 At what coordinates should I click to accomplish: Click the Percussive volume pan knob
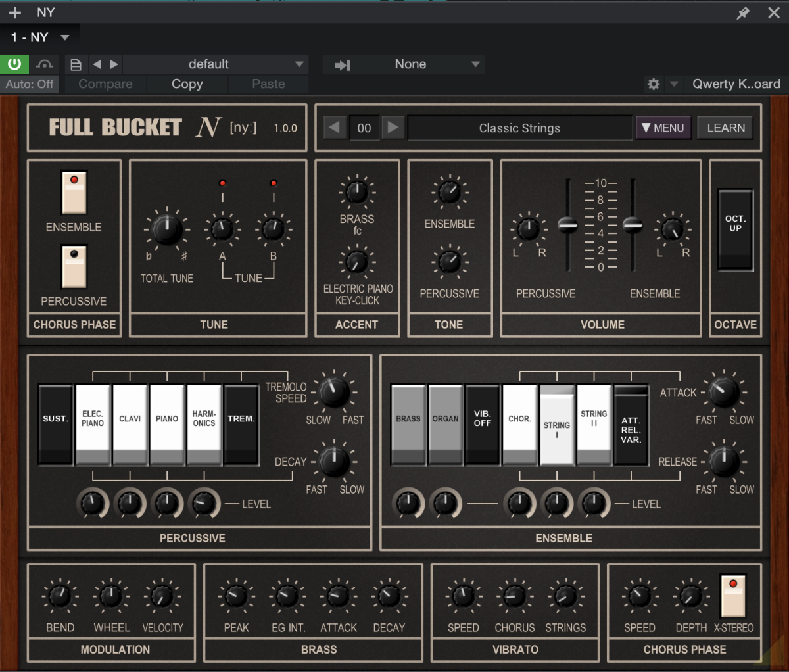pos(529,229)
